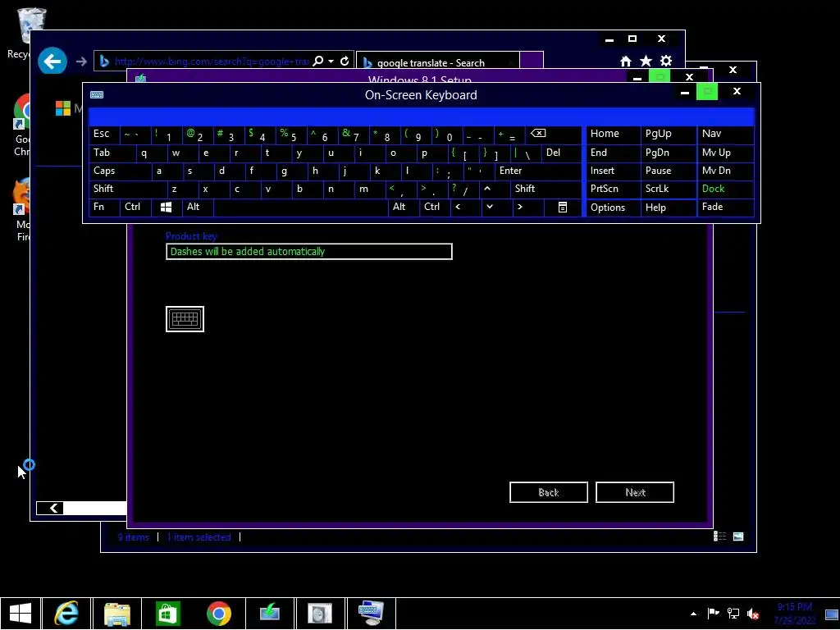
Task: Click the Tab key
Action: (x=112, y=153)
